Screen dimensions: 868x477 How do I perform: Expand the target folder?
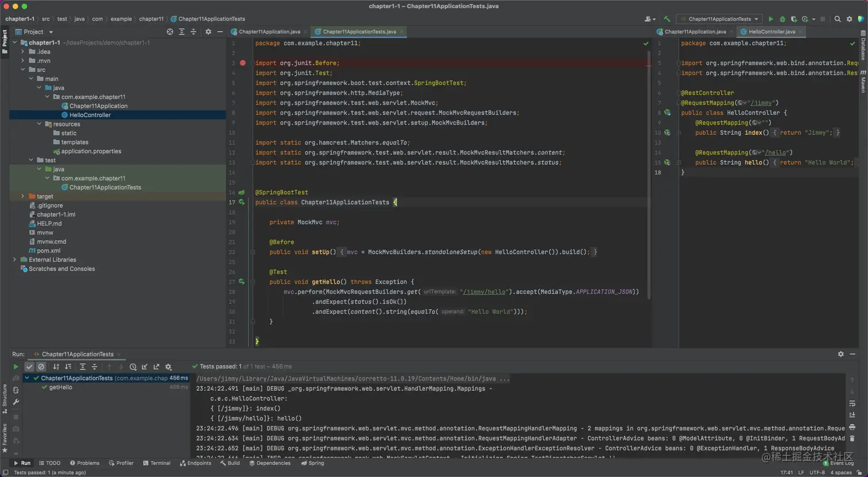pos(23,196)
